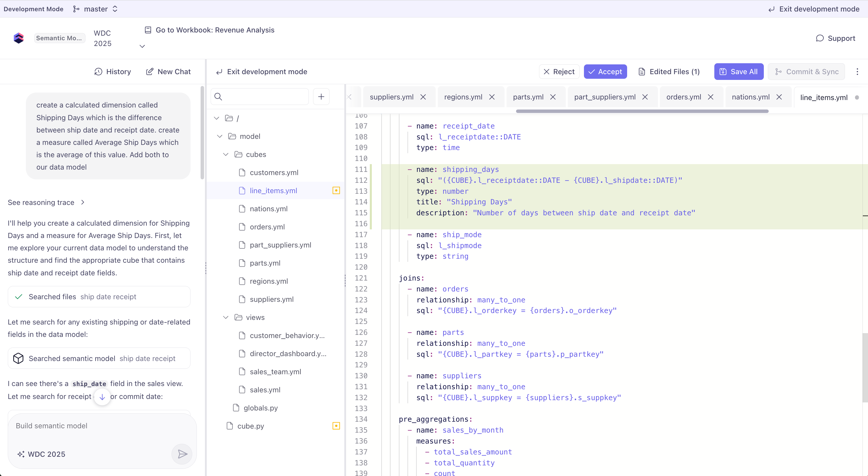Image resolution: width=868 pixels, height=476 pixels.
Task: Expand the See reasoning trace section
Action: pyautogui.click(x=46, y=202)
